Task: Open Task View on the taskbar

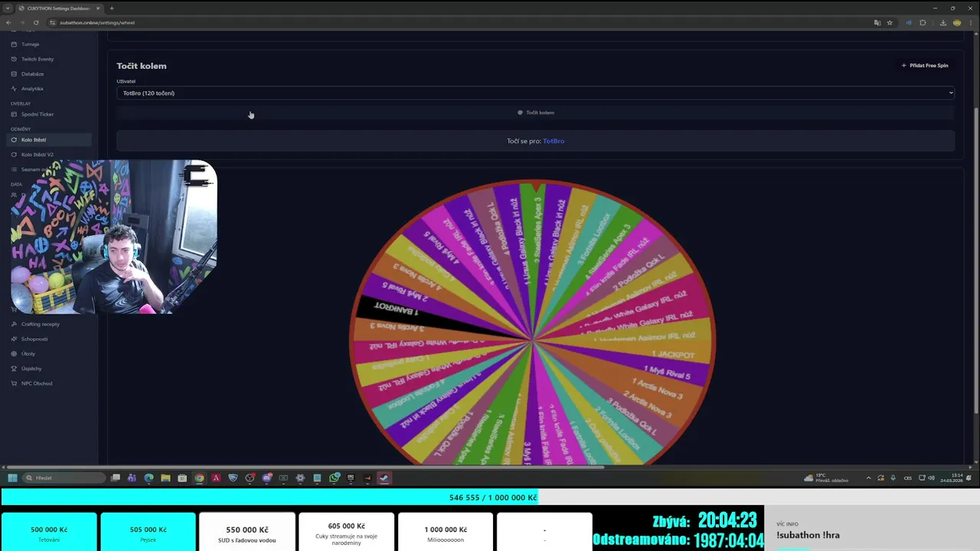Action: tap(116, 478)
